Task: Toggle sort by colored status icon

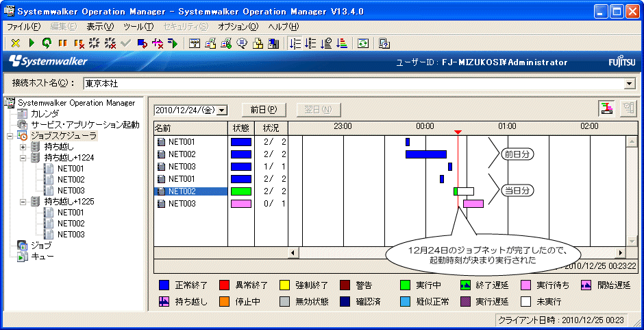Action: point(342,43)
